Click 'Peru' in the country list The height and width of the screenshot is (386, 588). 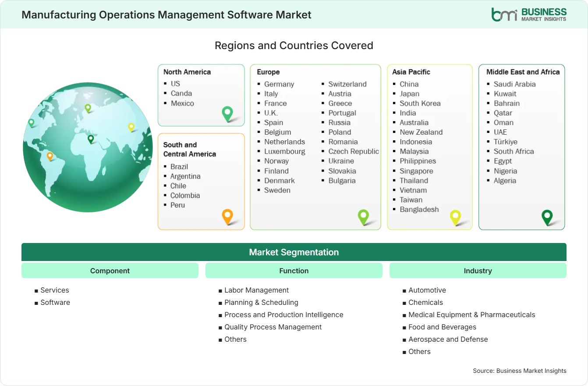point(177,205)
